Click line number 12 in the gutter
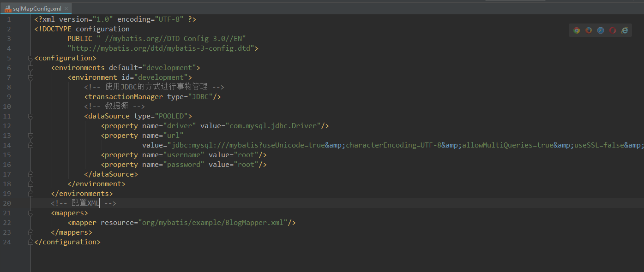This screenshot has height=272, width=644. [x=6, y=126]
